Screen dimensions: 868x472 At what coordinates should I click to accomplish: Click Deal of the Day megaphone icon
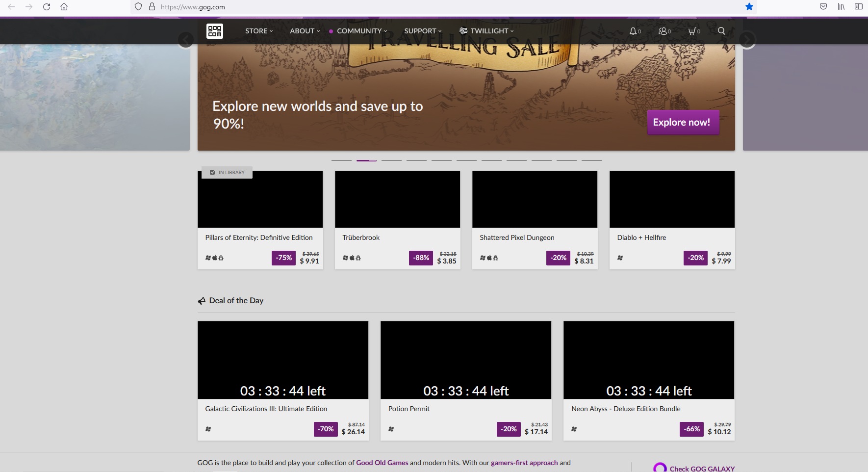point(202,301)
